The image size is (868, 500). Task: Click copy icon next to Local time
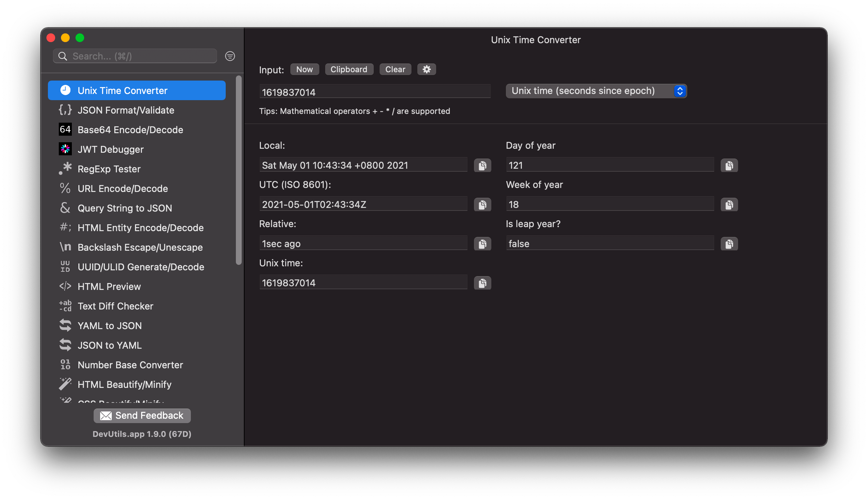pyautogui.click(x=483, y=166)
